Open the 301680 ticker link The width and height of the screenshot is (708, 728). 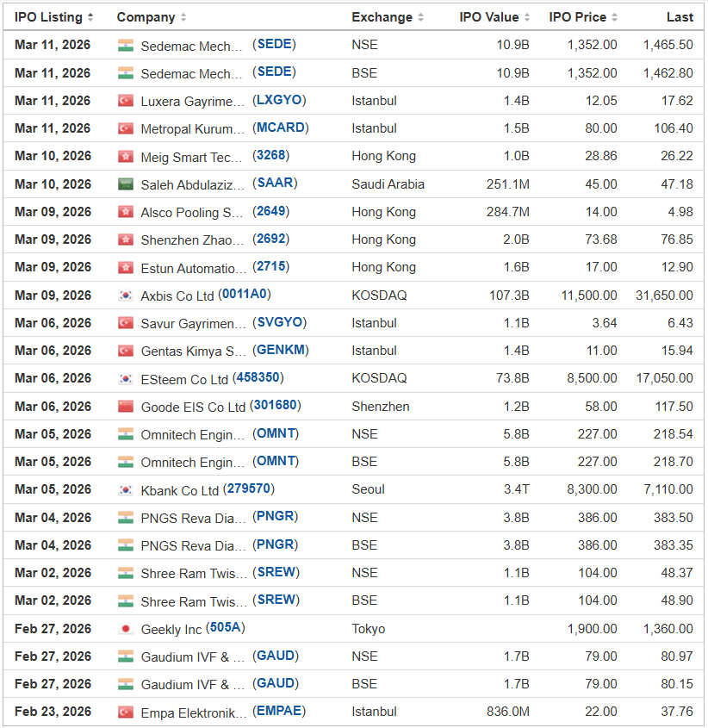(x=276, y=405)
